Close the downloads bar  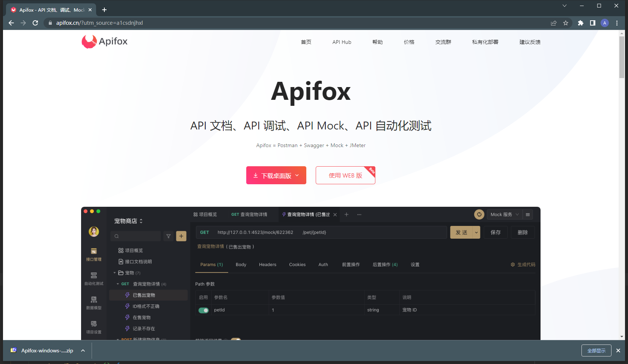[x=618, y=350]
